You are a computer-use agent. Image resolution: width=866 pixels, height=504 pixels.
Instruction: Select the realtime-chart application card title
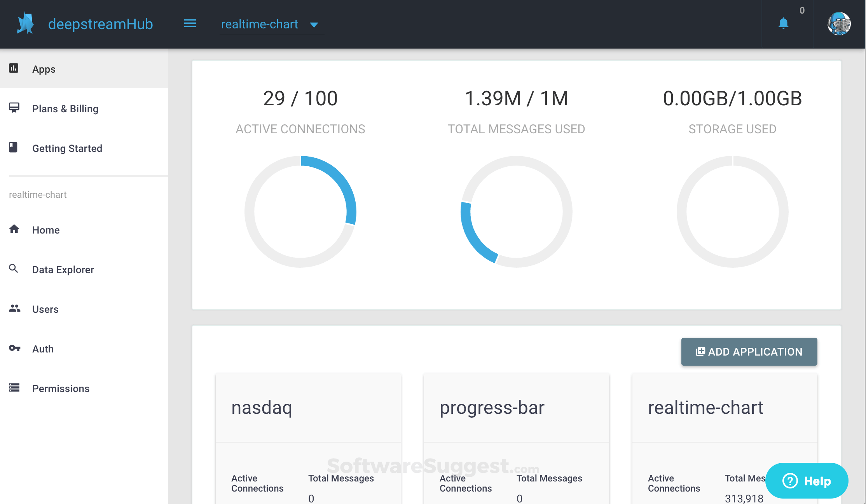(705, 408)
